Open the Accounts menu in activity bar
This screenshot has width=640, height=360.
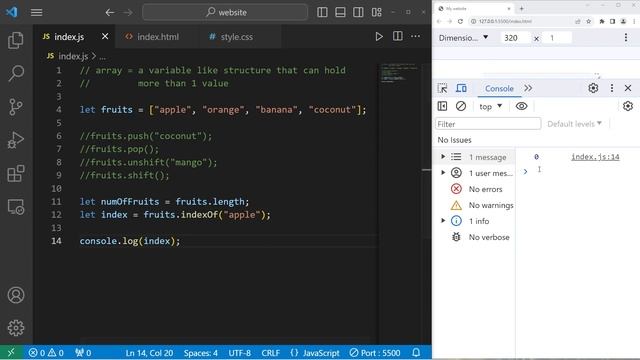pyautogui.click(x=16, y=295)
